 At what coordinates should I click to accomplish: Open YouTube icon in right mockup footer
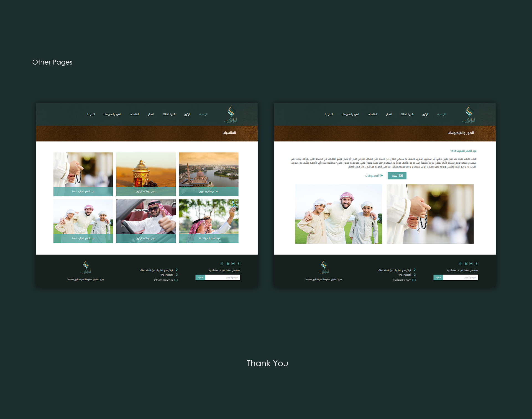466,263
